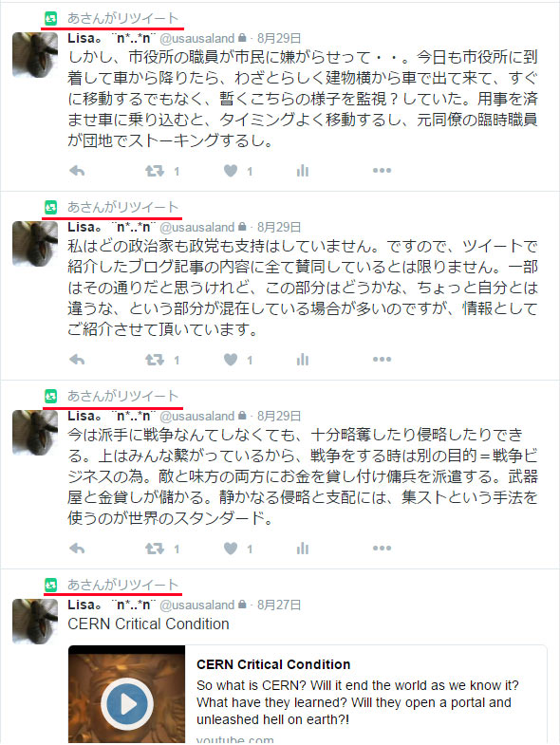Open the CERN Critical Condition link title
This screenshot has height=745, width=560.
coord(273,664)
